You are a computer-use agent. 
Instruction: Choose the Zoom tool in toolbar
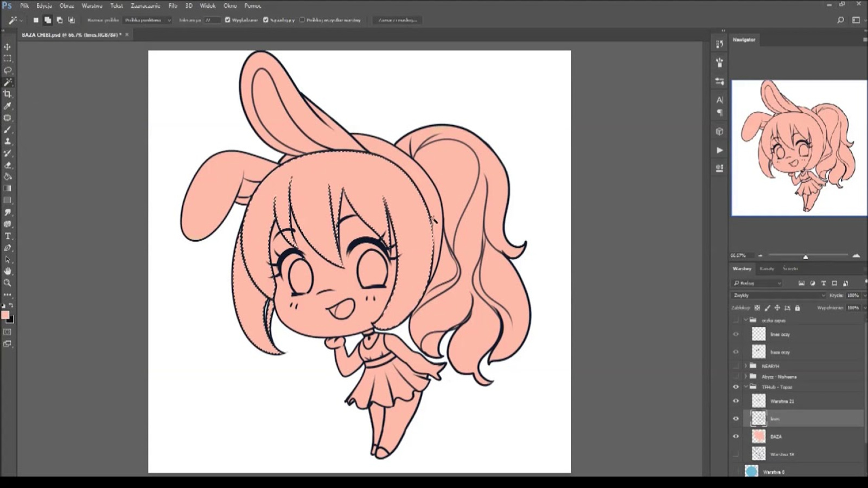[8, 283]
